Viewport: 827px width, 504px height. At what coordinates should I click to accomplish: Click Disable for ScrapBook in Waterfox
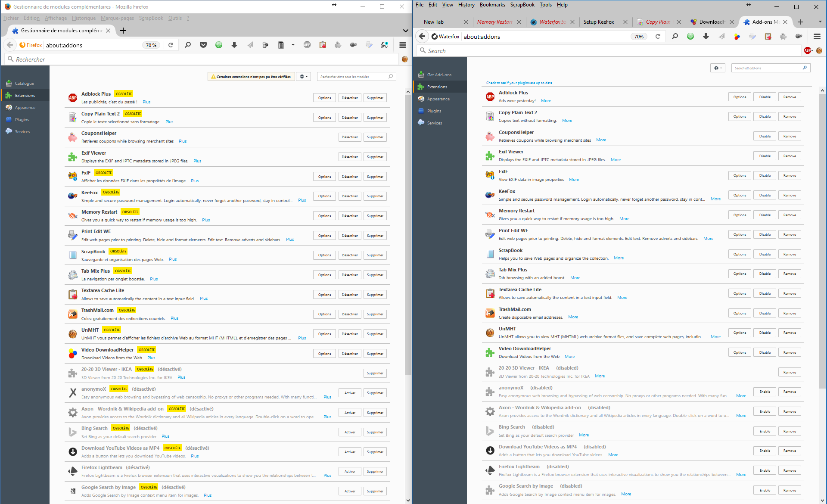point(765,255)
